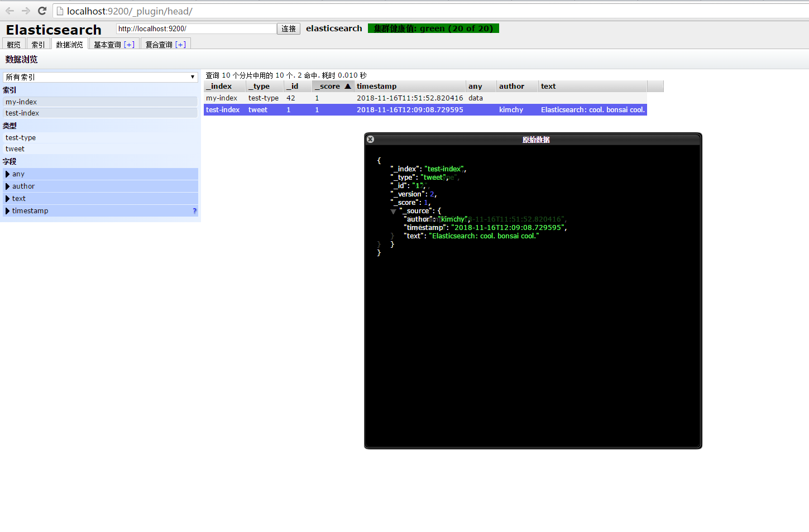
Task: Click the Elasticsearch logo heading
Action: tap(54, 30)
